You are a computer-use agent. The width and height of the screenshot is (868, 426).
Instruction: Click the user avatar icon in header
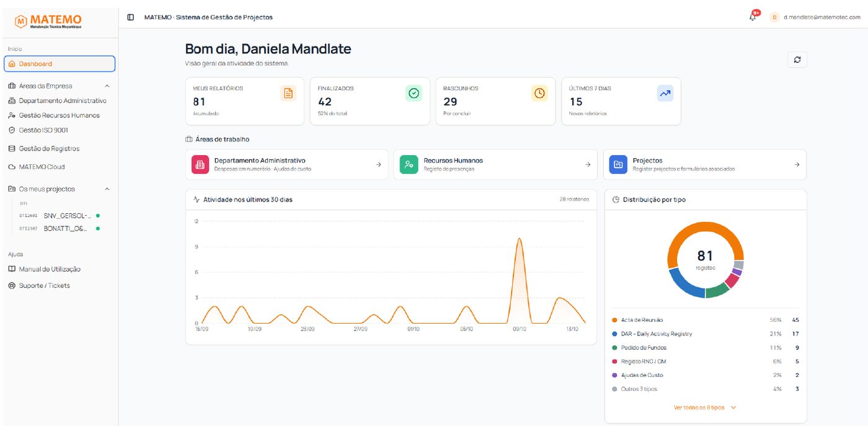point(774,17)
